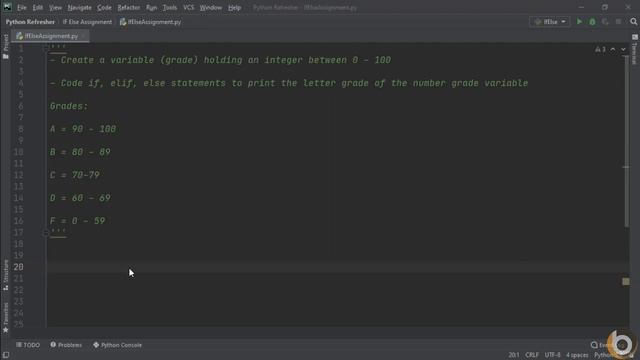Open Search Everywhere magnifier icon
The height and width of the screenshot is (360, 640).
tap(633, 22)
